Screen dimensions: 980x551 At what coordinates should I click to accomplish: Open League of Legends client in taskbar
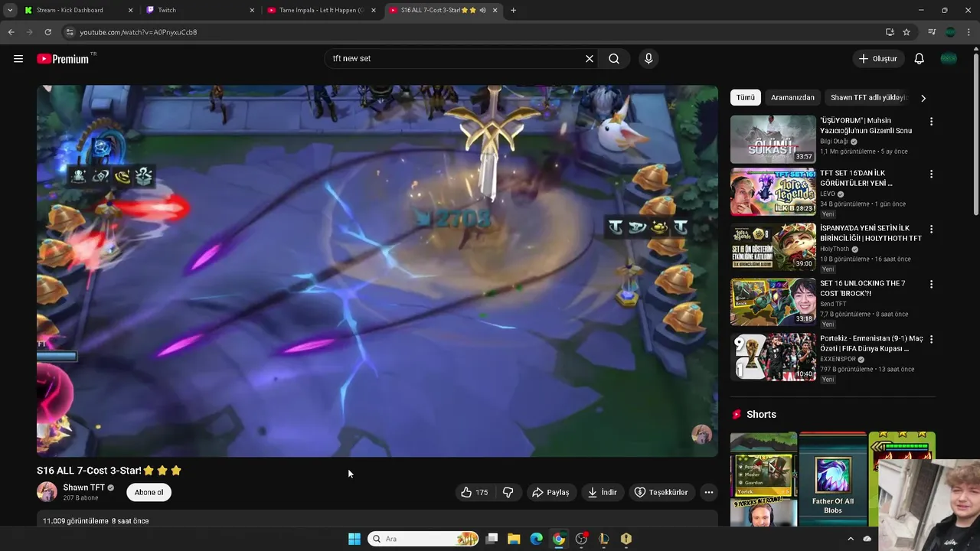click(x=603, y=539)
